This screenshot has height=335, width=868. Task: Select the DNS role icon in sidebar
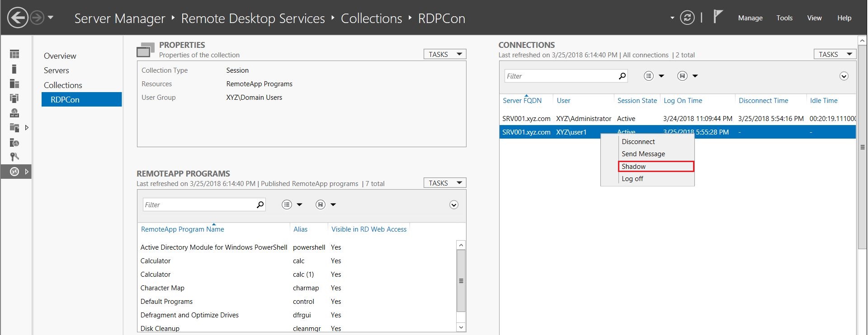14,113
